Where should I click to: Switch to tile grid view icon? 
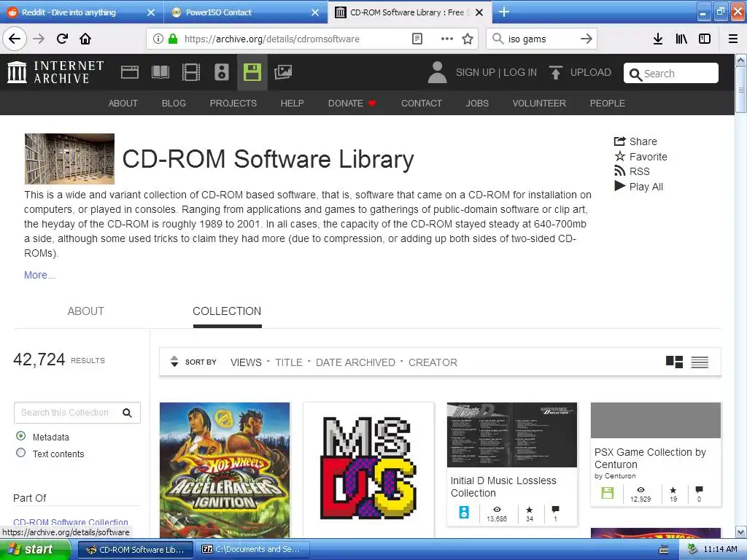tap(674, 362)
